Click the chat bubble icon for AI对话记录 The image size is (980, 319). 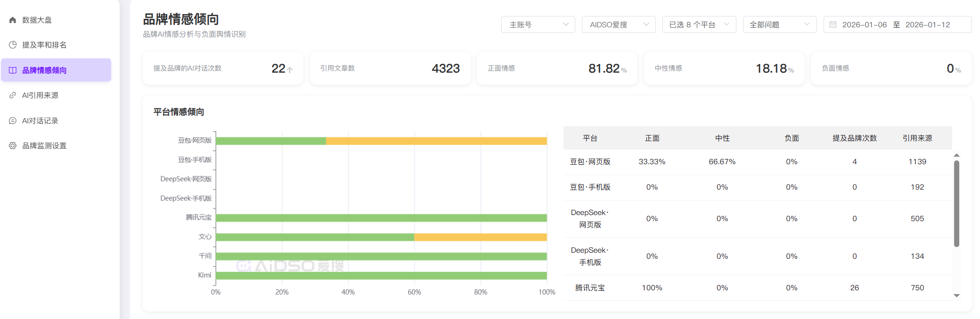coord(13,120)
